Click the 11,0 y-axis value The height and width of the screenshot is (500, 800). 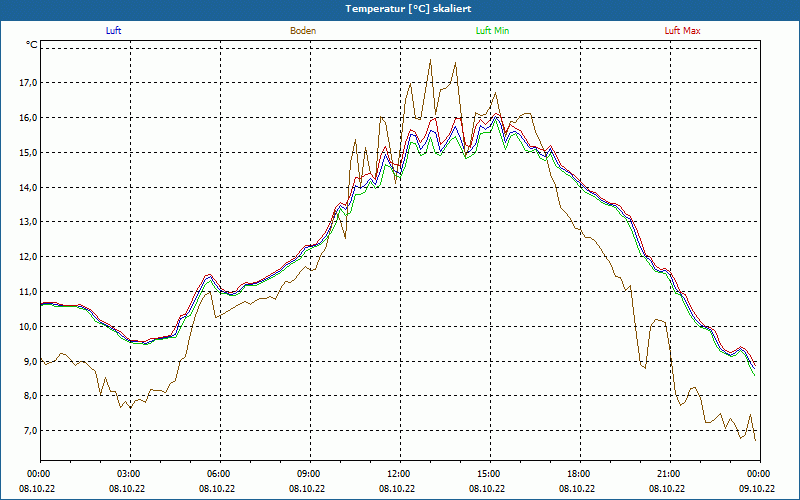coord(29,292)
